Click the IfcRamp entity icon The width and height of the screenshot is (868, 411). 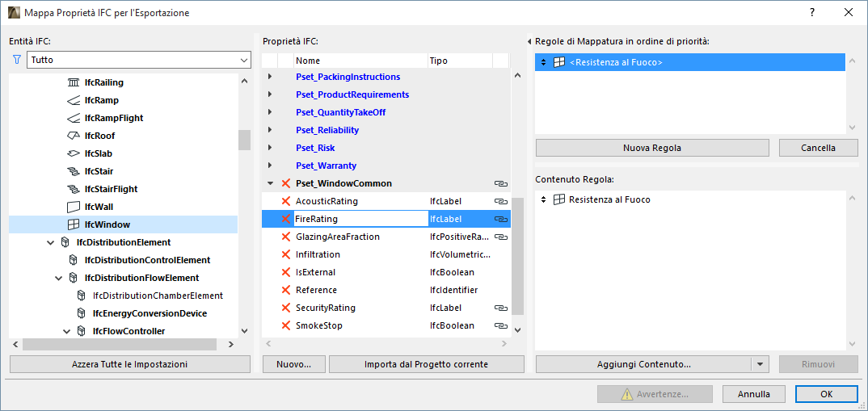[x=73, y=100]
